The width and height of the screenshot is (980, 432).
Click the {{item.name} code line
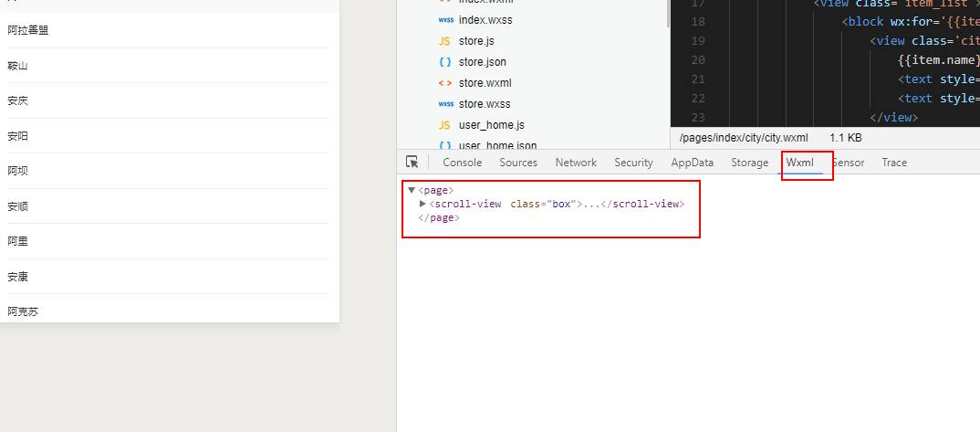click(938, 60)
